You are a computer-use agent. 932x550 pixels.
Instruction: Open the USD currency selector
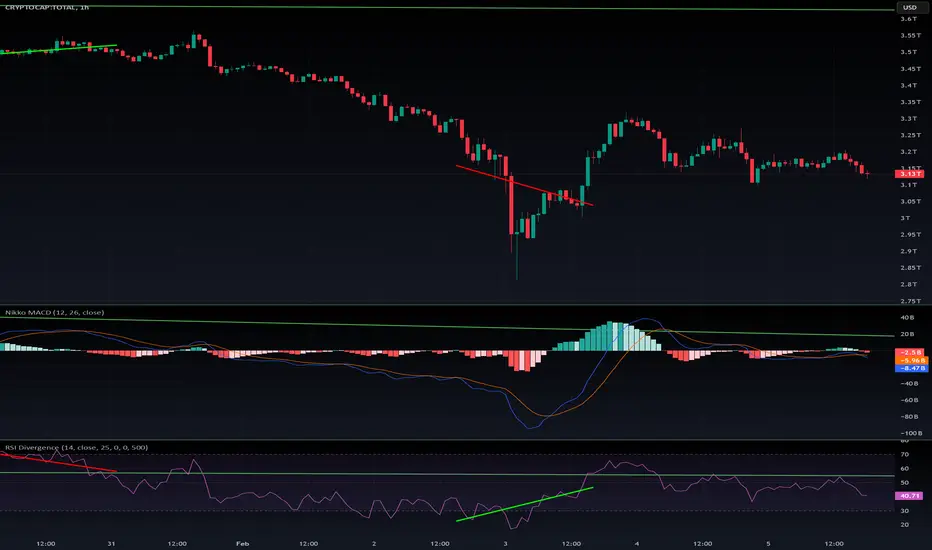910,7
